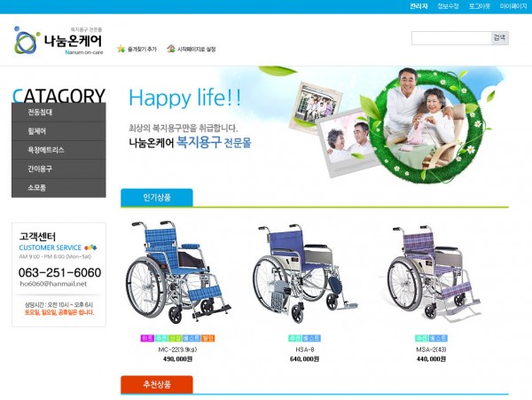Click the 검색 search button
532x400 pixels.
(499, 38)
